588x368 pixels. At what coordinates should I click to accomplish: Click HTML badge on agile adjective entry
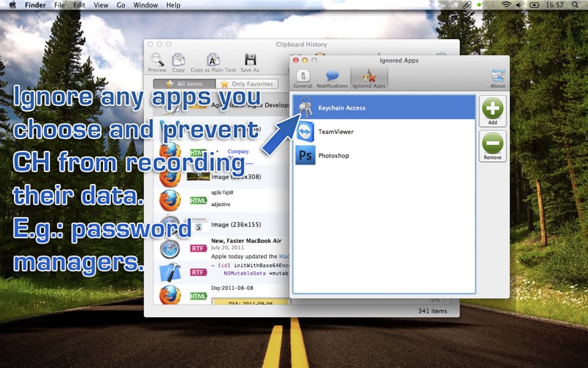[198, 200]
